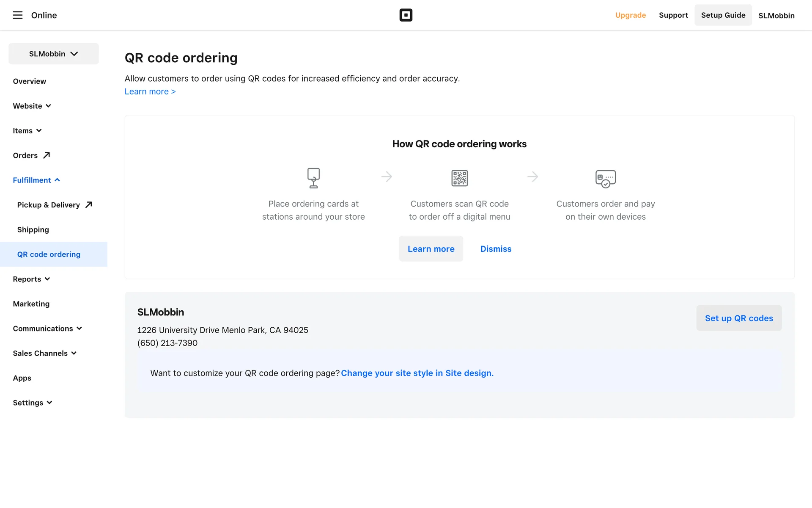Click the orange Upgrade link
The height and width of the screenshot is (508, 812).
point(630,15)
